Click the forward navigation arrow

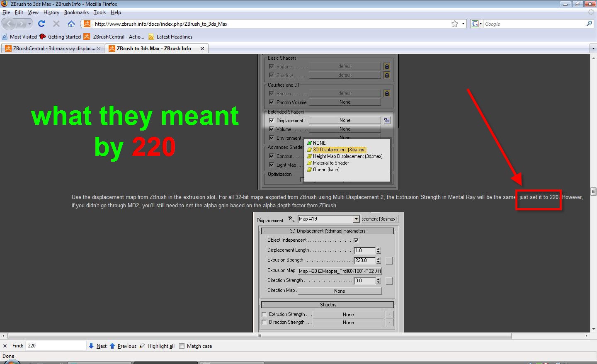pyautogui.click(x=22, y=24)
